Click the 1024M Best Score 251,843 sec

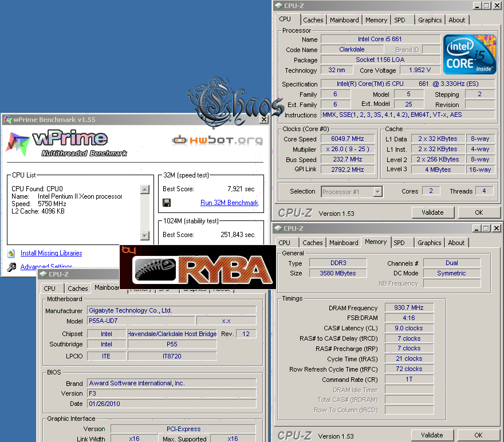click(237, 235)
